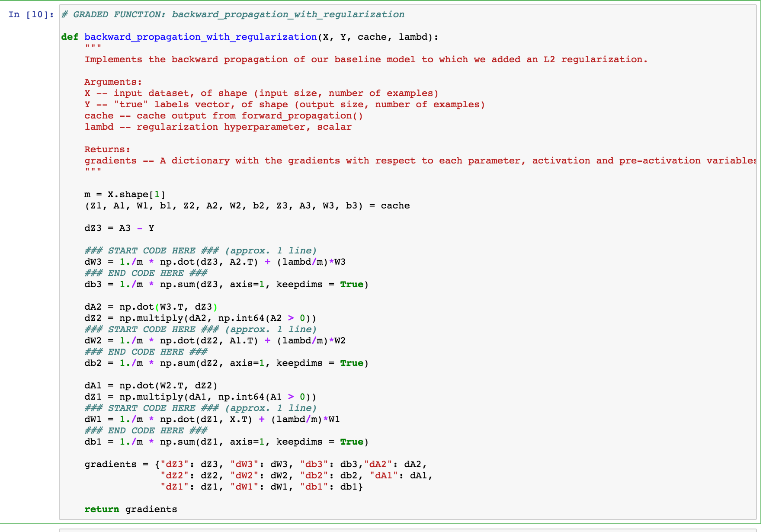Click the END CODE HERE comment above db3
The height and width of the screenshot is (532, 763).
[146, 273]
